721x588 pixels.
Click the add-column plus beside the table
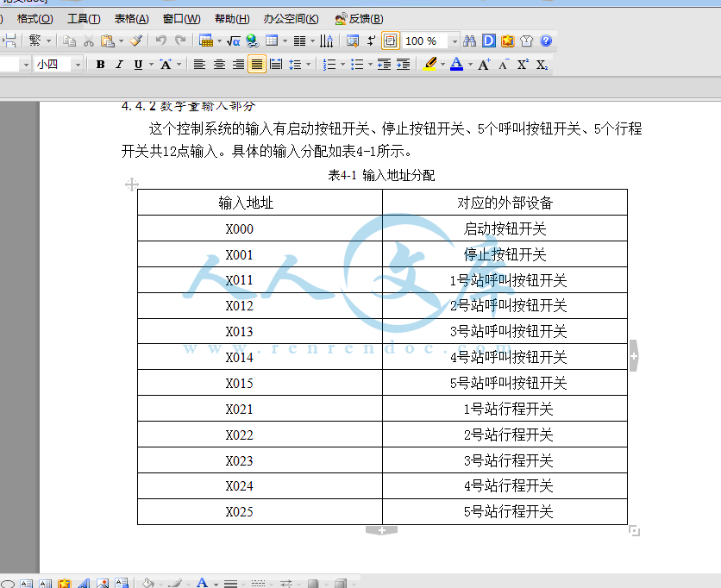[634, 356]
